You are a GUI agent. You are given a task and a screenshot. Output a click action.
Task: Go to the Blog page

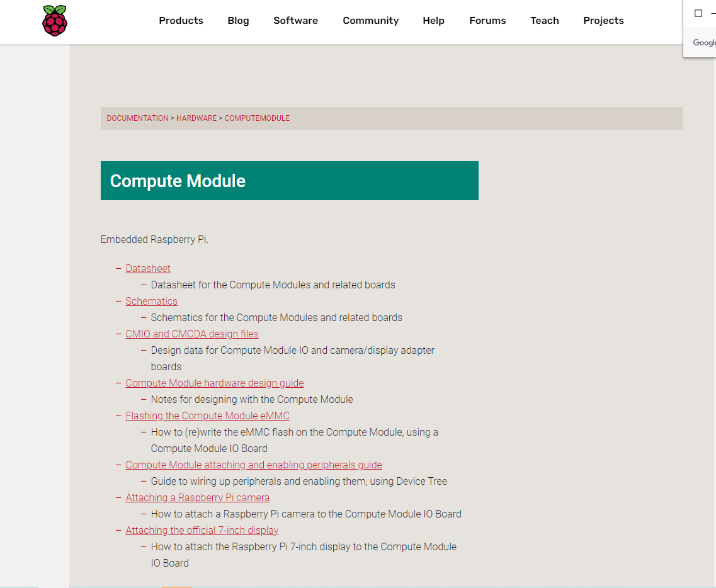pos(239,21)
